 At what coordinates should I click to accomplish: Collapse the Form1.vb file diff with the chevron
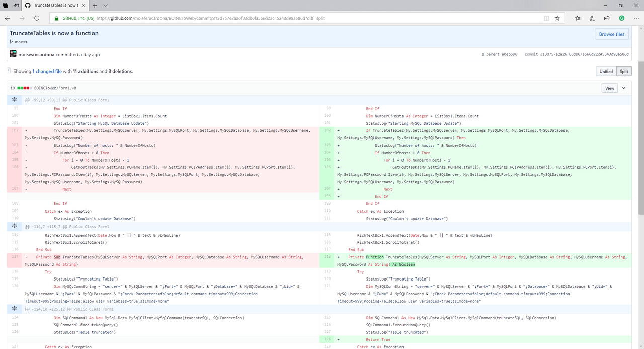[624, 88]
